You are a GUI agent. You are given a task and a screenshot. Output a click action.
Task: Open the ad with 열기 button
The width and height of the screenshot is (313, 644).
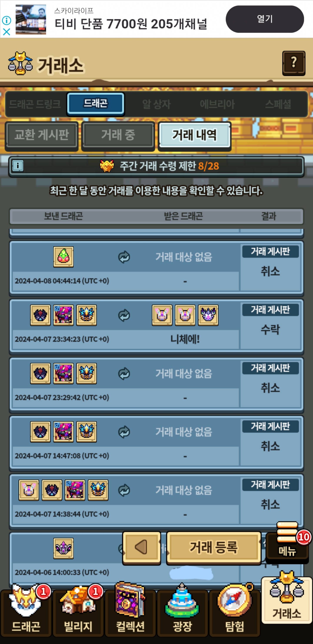[265, 19]
